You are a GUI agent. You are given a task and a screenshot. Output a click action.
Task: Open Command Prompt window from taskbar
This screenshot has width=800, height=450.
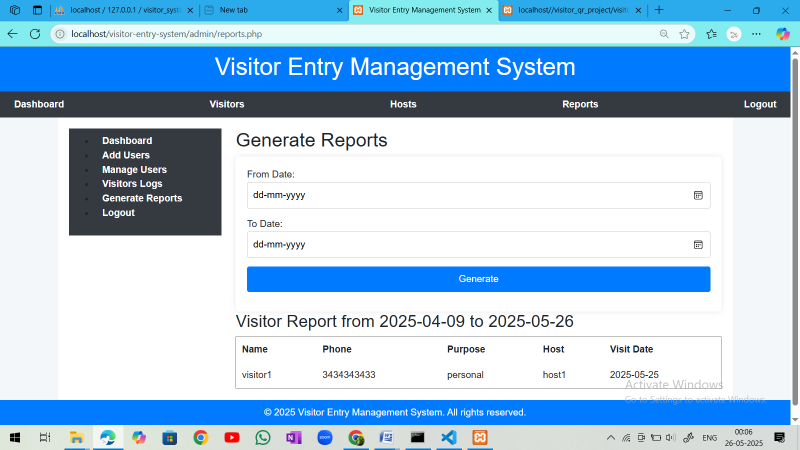click(418, 438)
